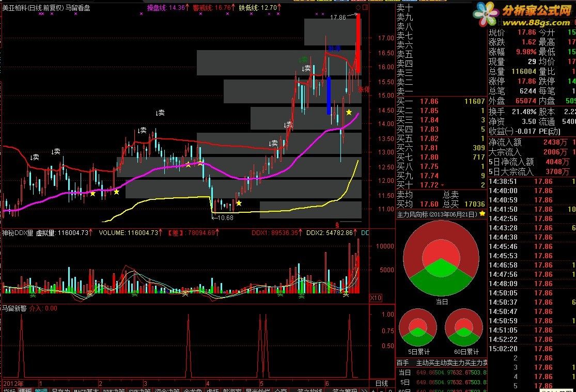Select the 卖十 ask row
576x392 pixels.
click(x=441, y=8)
